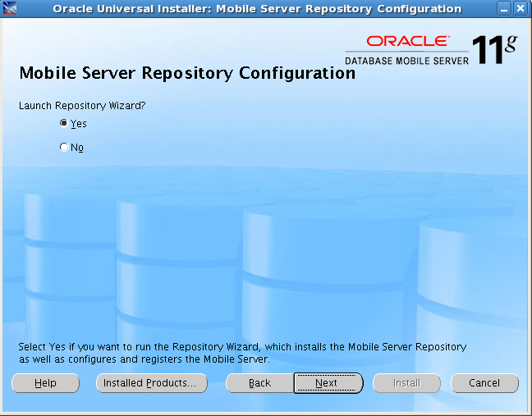Open Help for this installer step
This screenshot has height=416, width=532.
[x=46, y=383]
